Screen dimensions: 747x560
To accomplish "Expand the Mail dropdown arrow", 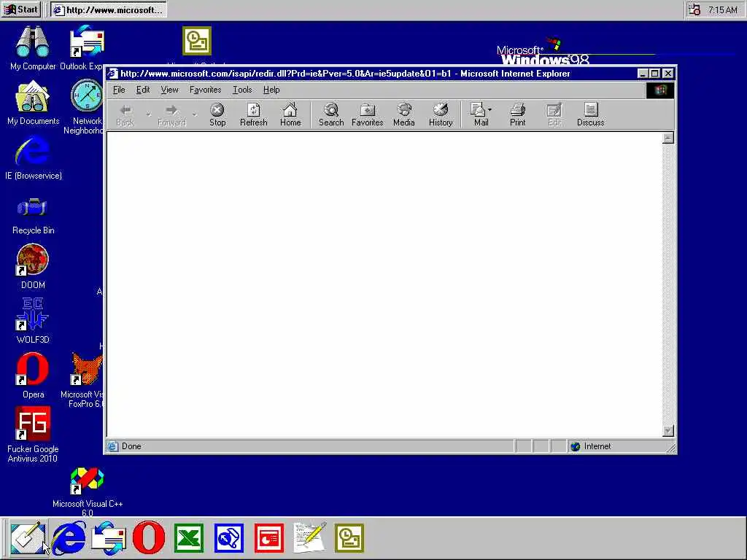I will point(489,110).
